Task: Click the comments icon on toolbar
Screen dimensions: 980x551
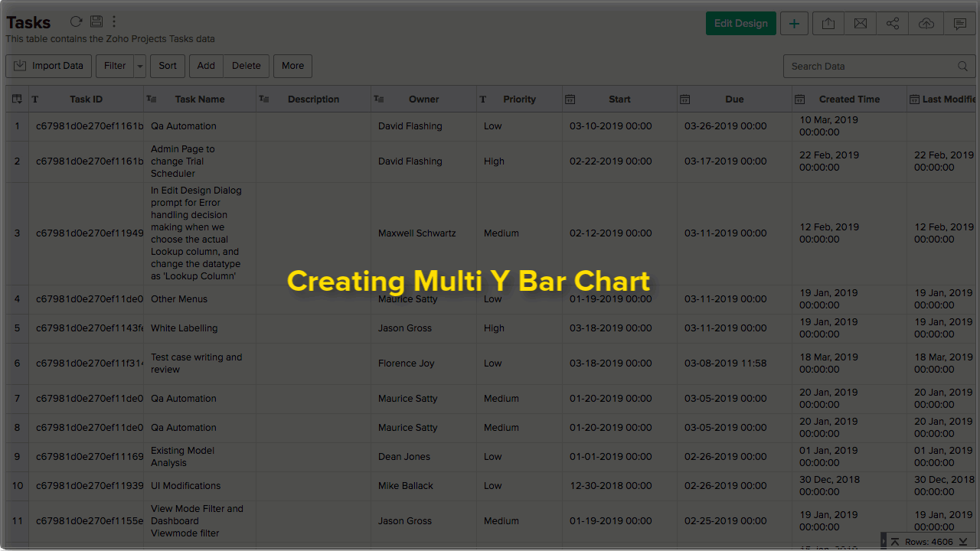Action: pos(959,23)
